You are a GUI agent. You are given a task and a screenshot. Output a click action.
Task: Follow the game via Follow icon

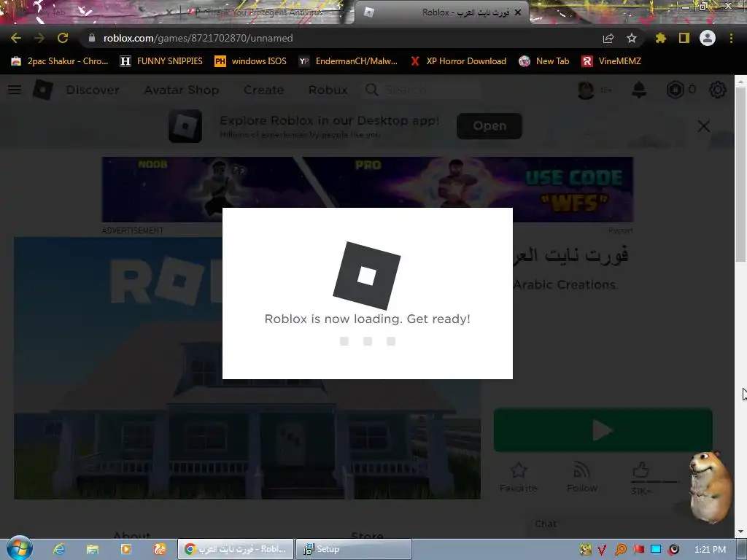click(x=581, y=478)
